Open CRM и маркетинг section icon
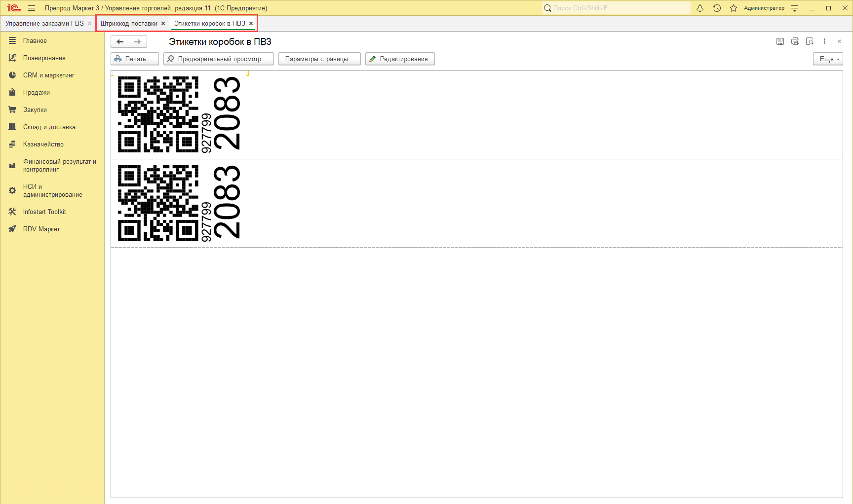 tap(12, 75)
